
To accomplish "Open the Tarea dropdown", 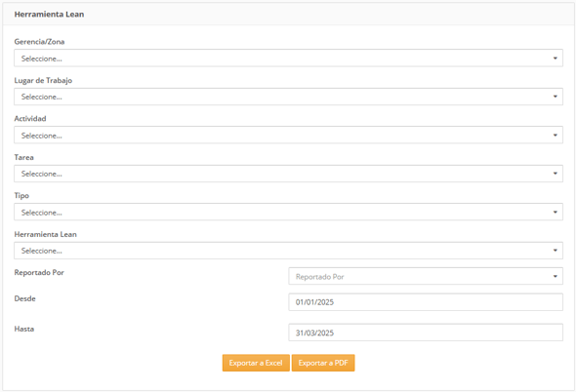I will (288, 174).
